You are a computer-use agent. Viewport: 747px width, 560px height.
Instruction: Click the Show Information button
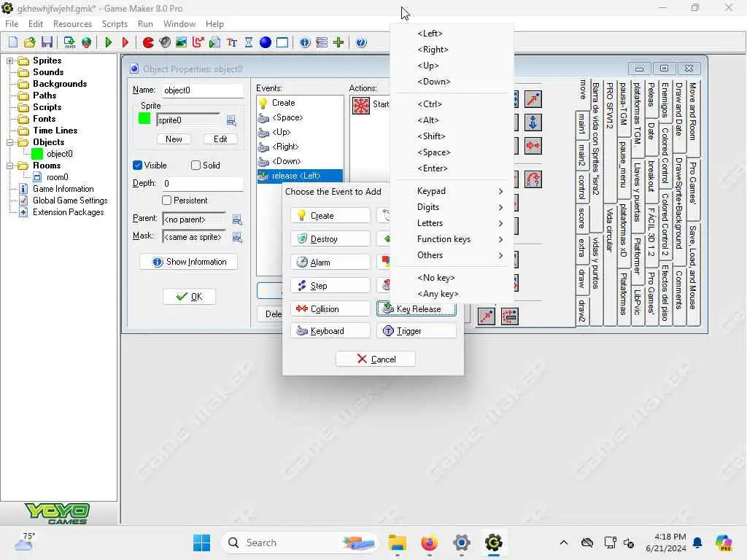tap(189, 262)
